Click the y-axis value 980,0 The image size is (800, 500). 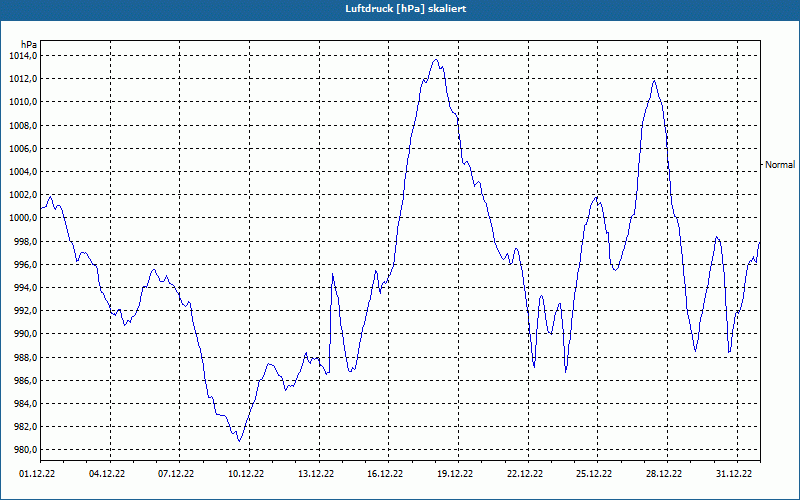pos(25,450)
